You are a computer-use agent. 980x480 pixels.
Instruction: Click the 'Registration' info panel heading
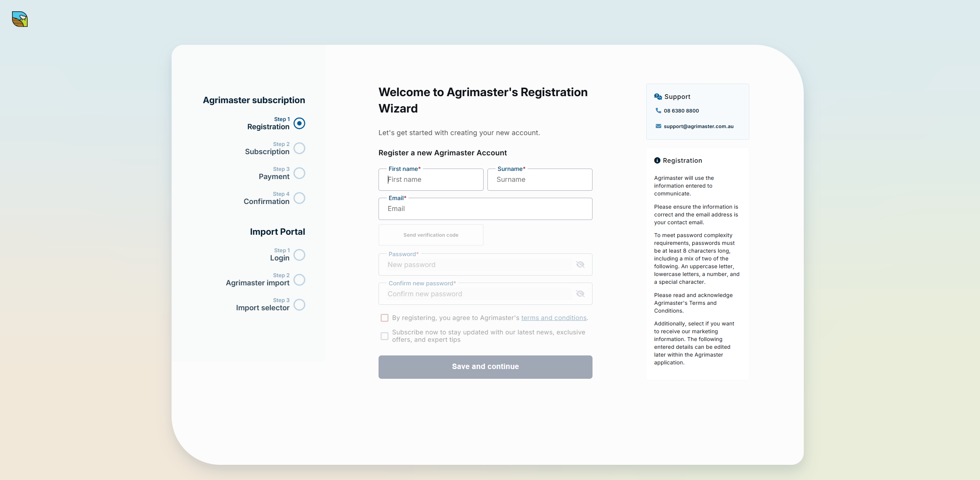tap(682, 161)
